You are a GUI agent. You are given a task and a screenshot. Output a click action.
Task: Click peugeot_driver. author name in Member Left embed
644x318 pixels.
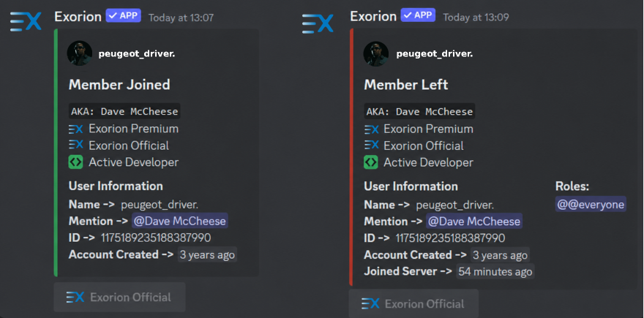tap(435, 54)
